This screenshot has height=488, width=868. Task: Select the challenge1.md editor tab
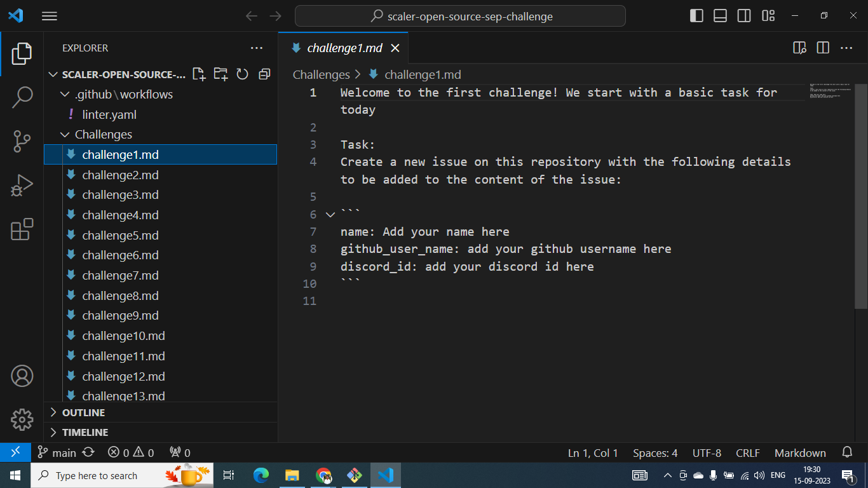[346, 47]
